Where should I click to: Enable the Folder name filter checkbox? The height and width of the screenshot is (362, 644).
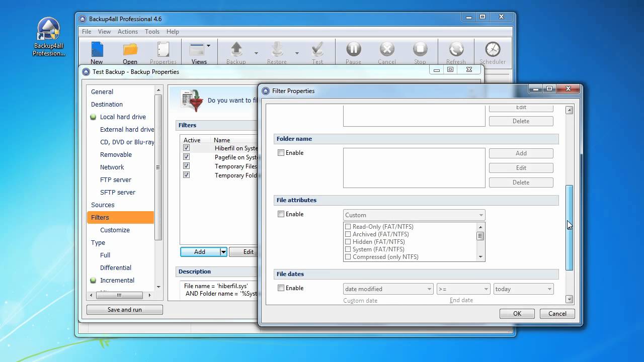tap(281, 153)
